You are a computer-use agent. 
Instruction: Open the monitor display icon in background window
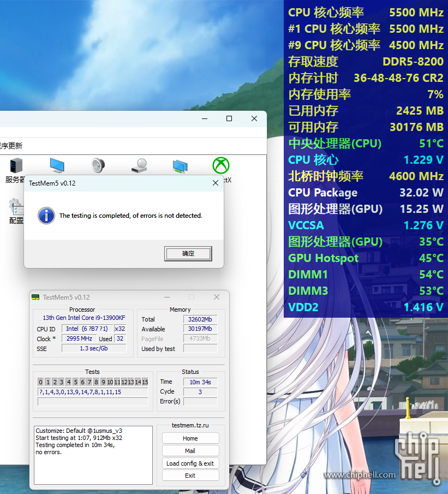point(57,165)
